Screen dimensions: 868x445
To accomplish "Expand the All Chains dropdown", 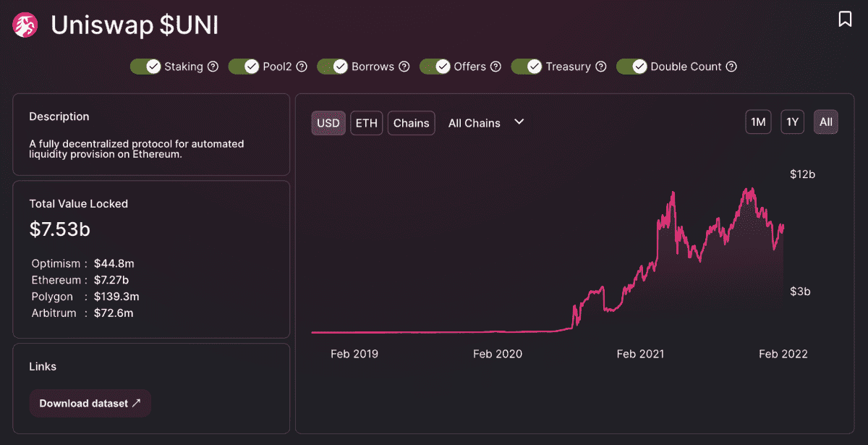I will [x=486, y=123].
